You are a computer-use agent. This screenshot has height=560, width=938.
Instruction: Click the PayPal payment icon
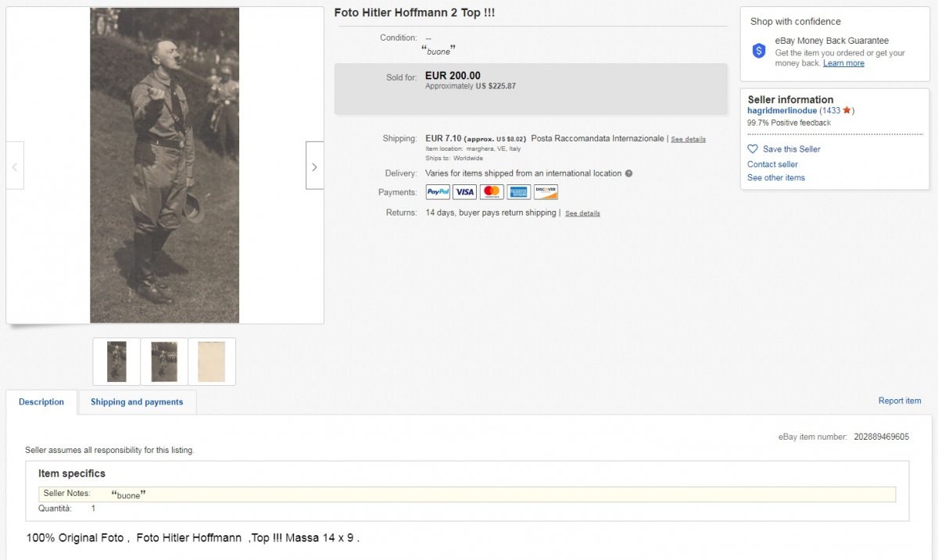click(x=438, y=192)
